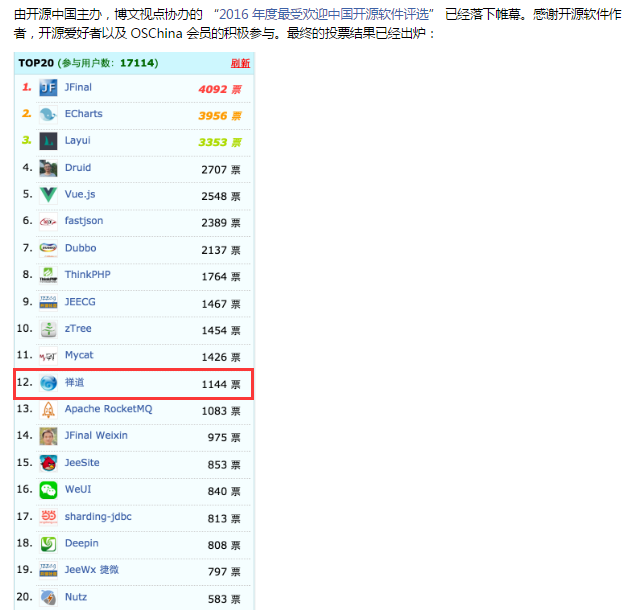Open the JFinal Weixin project link
Screen dimensions: 636x611
click(x=96, y=436)
